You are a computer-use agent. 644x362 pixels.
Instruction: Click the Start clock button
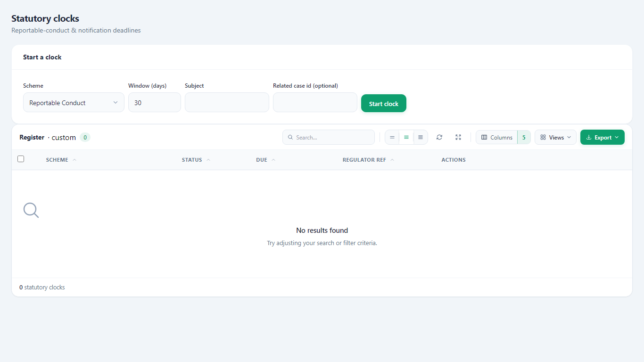[x=384, y=103]
